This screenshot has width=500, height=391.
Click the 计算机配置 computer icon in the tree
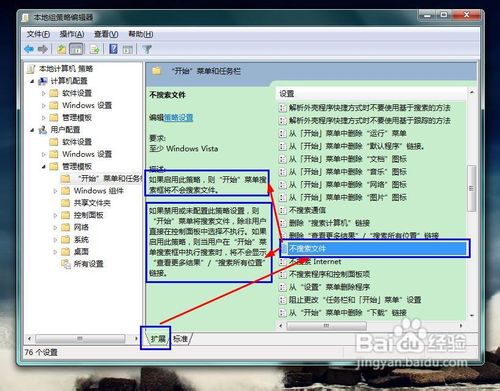pos(43,81)
